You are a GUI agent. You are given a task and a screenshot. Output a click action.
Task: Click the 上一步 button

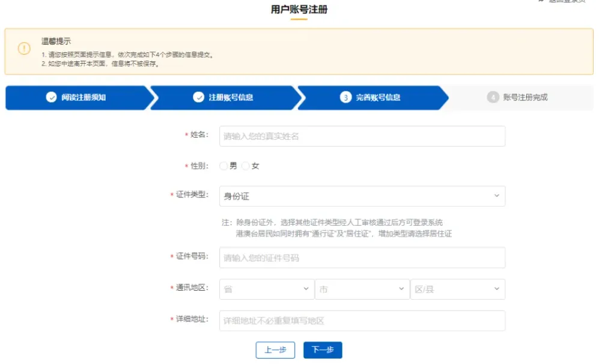coord(275,350)
